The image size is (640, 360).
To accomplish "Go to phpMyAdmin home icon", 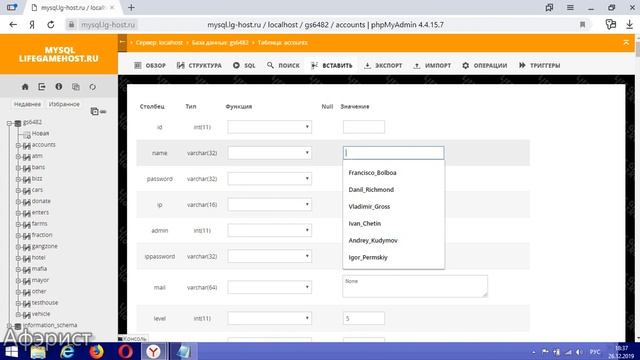I will coord(25,87).
